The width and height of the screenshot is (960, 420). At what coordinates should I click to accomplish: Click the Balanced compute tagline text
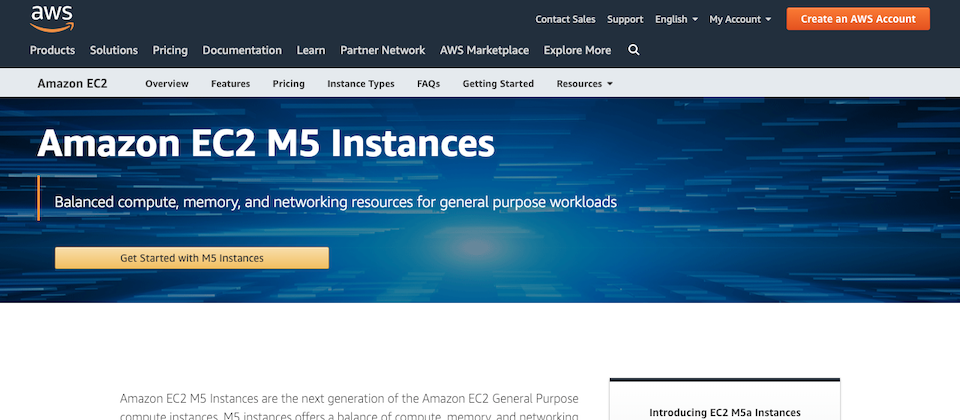point(336,201)
